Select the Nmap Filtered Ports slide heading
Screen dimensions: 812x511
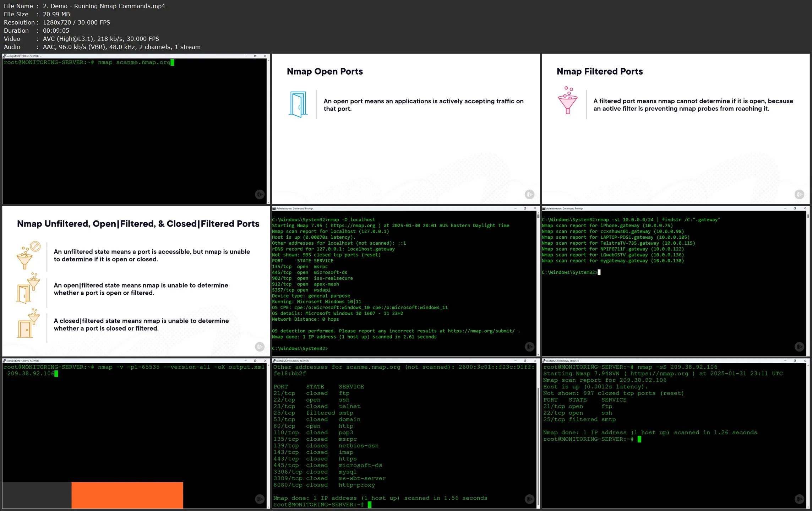(x=599, y=71)
